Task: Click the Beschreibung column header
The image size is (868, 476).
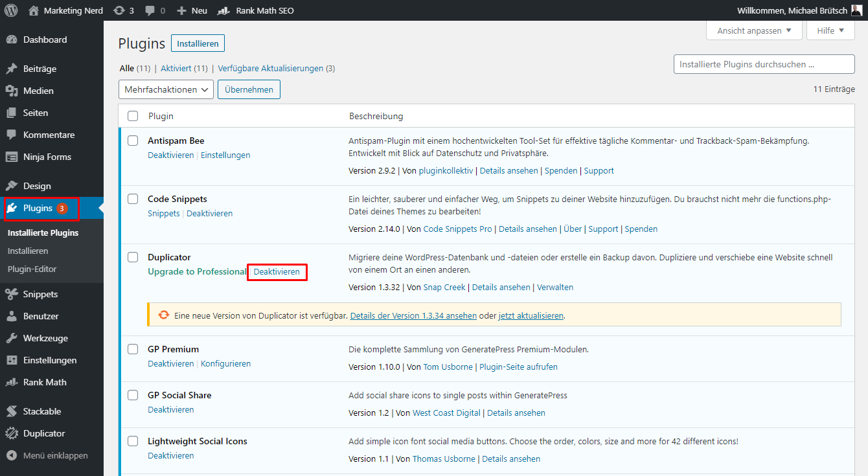Action: pos(376,117)
